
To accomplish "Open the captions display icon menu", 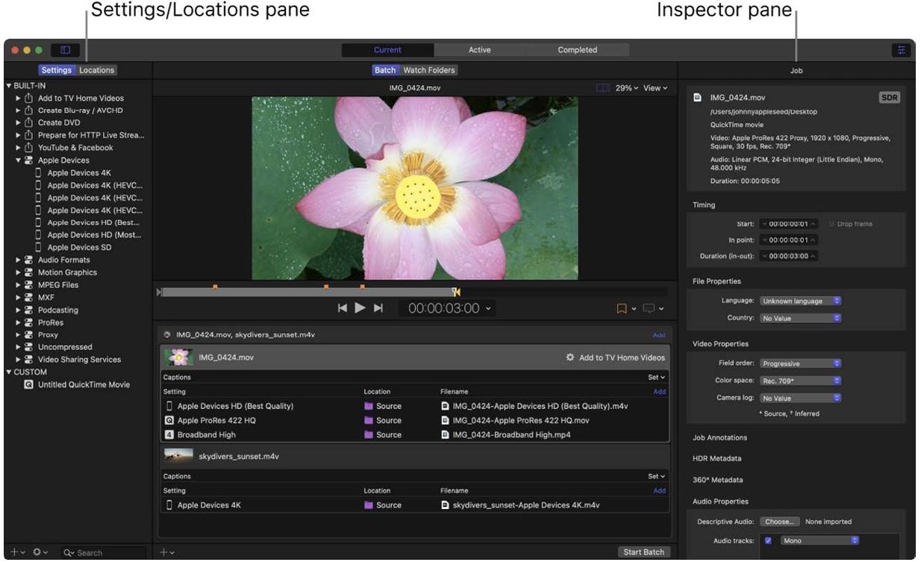I will pos(648,308).
